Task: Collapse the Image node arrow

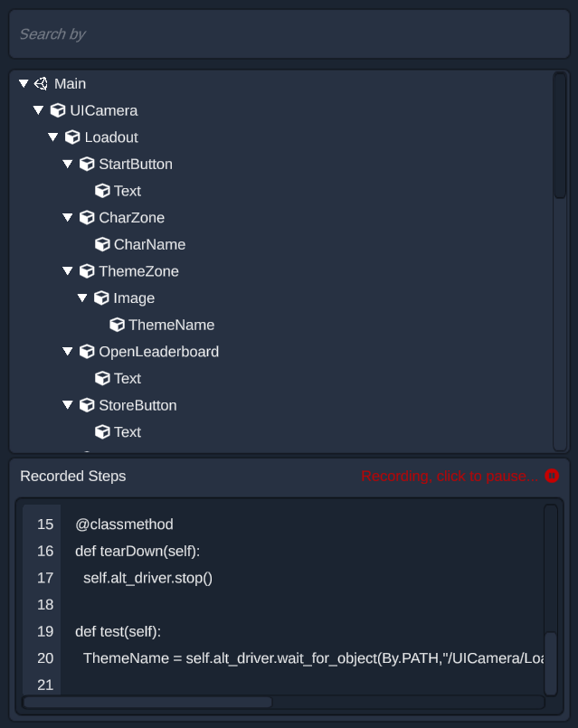Action: click(82, 298)
